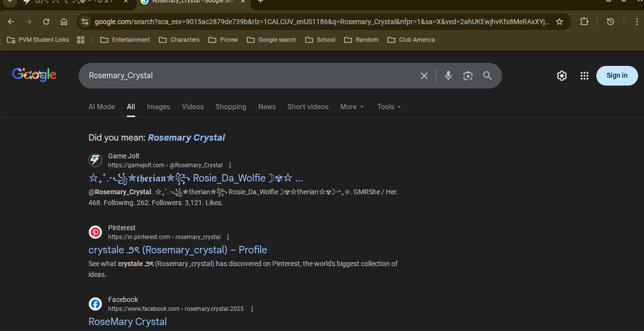Switch to Shopping results tab
This screenshot has height=331, width=644.
click(231, 107)
